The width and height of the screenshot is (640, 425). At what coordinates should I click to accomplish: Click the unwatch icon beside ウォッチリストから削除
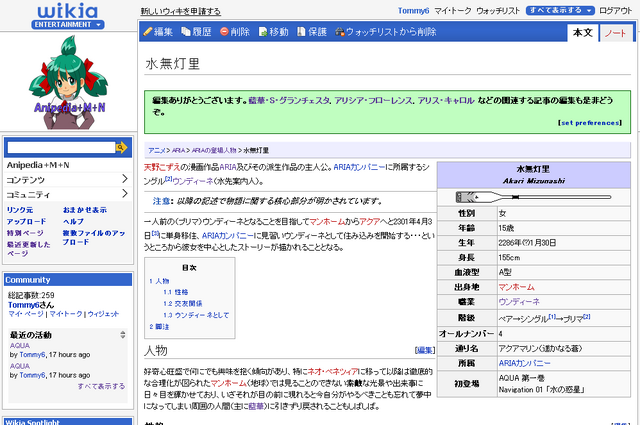(340, 32)
